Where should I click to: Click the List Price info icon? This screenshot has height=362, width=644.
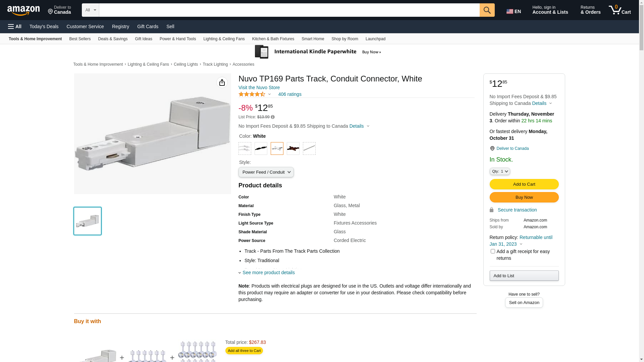coord(273,117)
